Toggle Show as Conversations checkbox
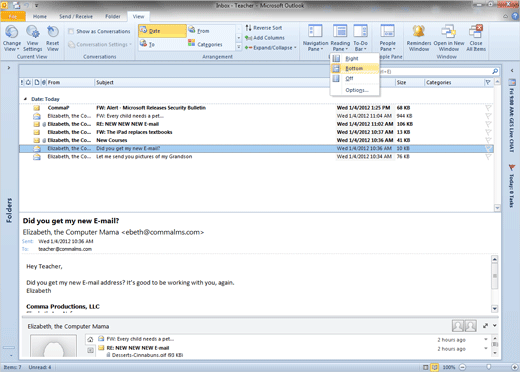The height and width of the screenshot is (372, 520). tap(71, 31)
